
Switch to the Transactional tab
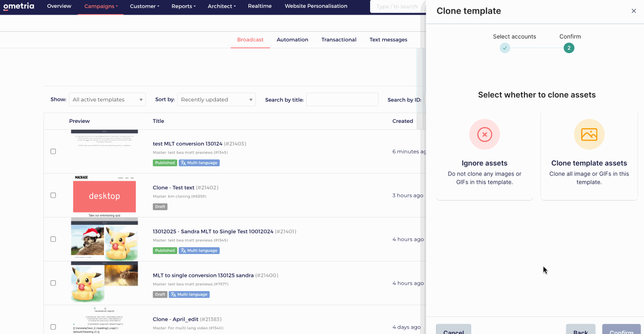click(339, 40)
